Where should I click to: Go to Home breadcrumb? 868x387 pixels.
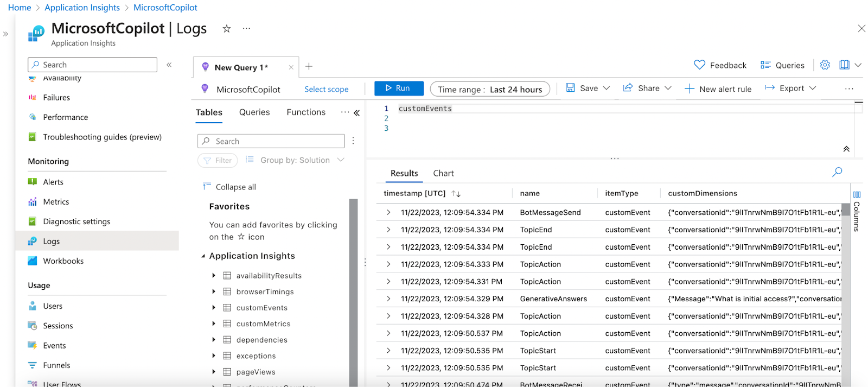[x=20, y=8]
